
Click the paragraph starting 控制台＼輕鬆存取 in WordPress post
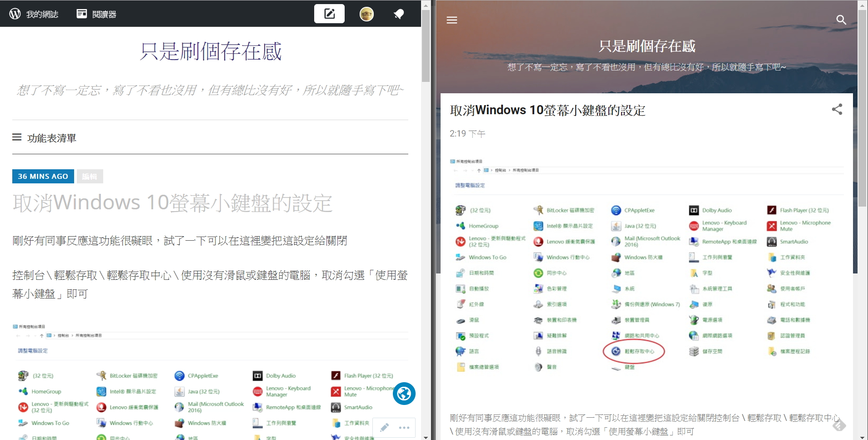[210, 284]
